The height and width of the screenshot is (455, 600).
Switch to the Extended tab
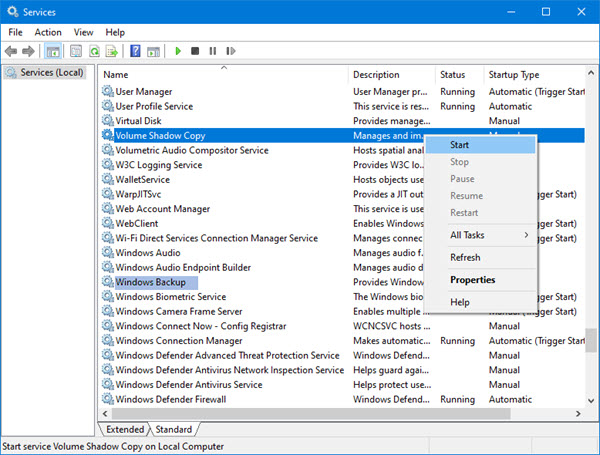coord(124,429)
